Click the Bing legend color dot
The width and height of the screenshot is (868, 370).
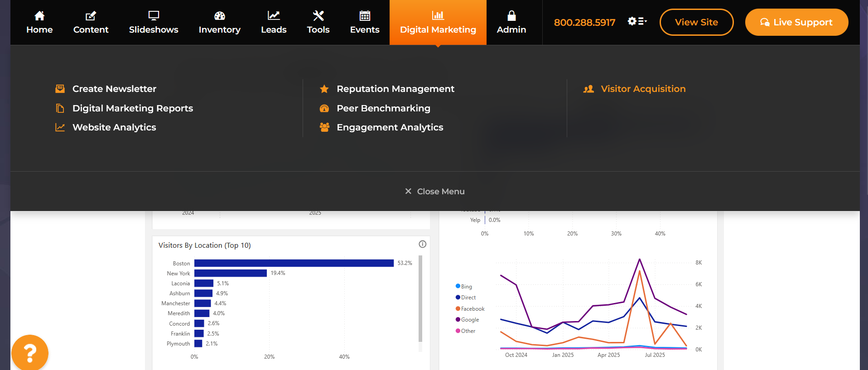coord(458,286)
